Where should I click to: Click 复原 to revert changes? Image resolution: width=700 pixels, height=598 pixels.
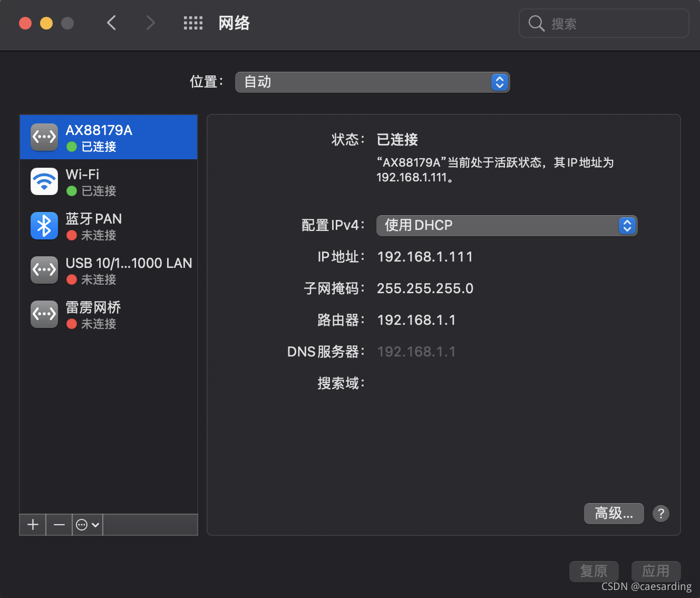594,571
